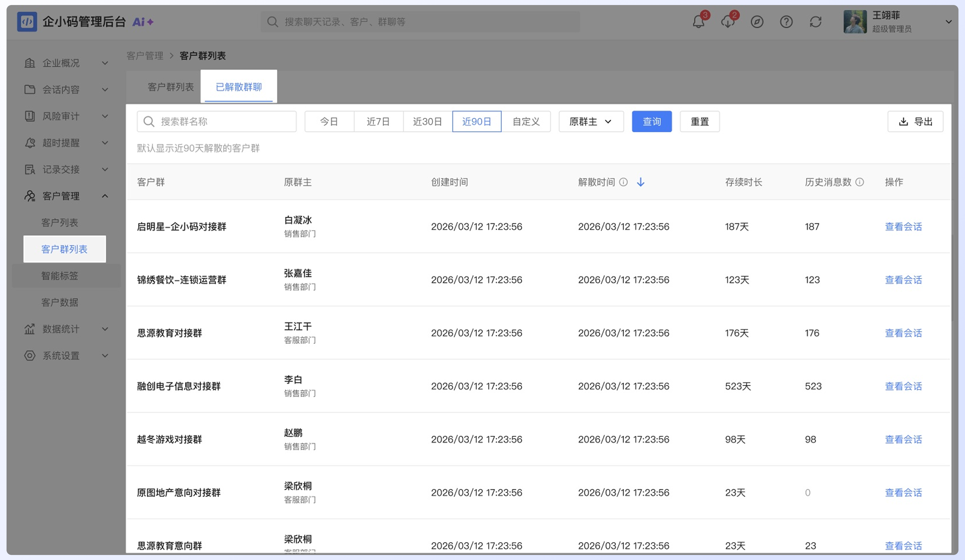Viewport: 965px width, 560px height.
Task: Go to 客户管理 breadcrumb link
Action: coord(145,55)
